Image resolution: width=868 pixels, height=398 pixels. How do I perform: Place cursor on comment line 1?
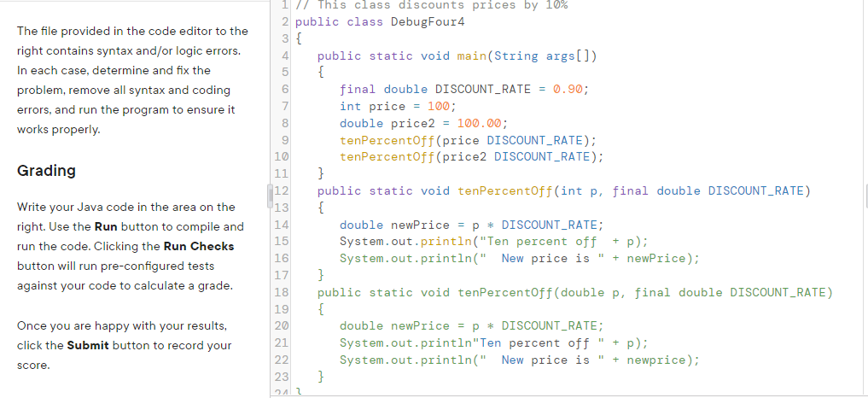(x=432, y=5)
